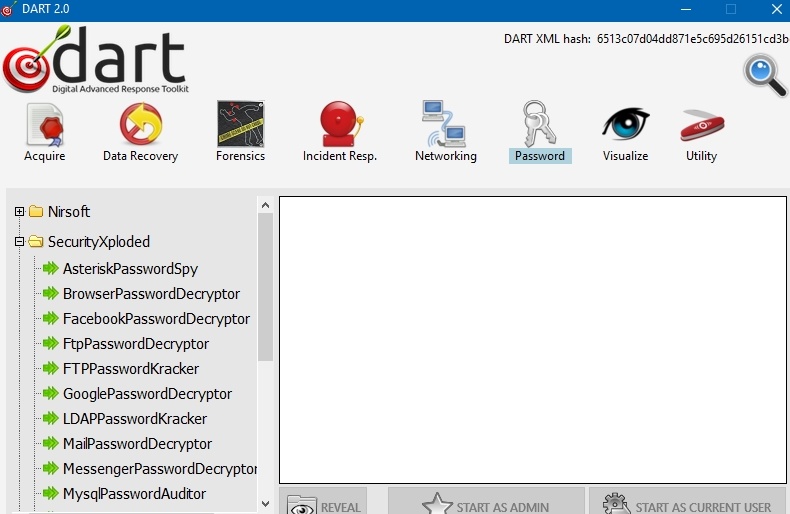Viewport: 790px width, 514px height.
Task: Click the Forensics label
Action: click(x=240, y=156)
